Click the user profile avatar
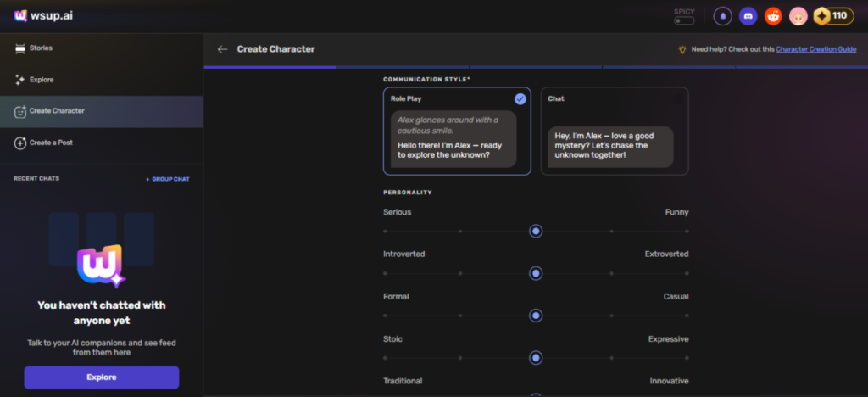 pyautogui.click(x=797, y=16)
